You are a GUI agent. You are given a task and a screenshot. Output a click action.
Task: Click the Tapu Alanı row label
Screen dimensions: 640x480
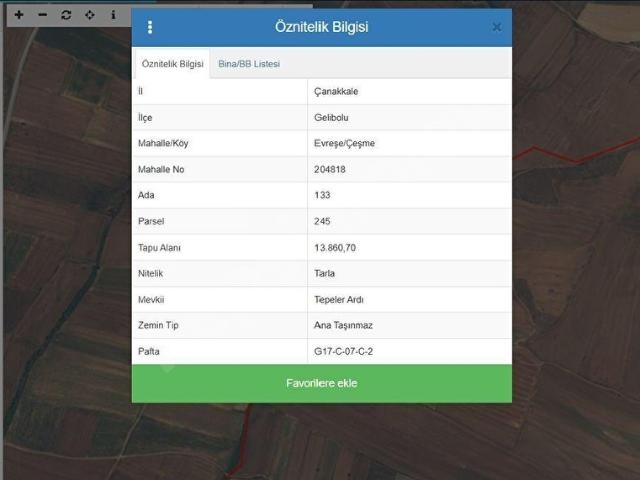pyautogui.click(x=159, y=247)
